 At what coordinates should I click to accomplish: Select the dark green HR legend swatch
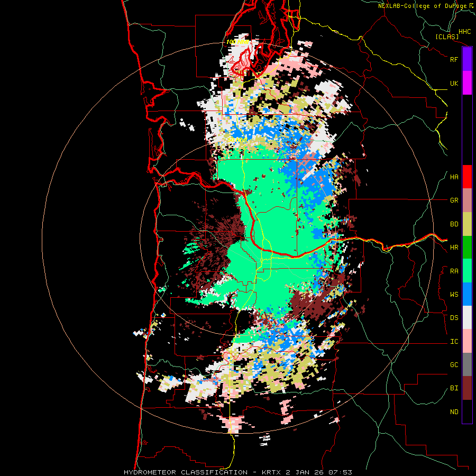coord(467,248)
